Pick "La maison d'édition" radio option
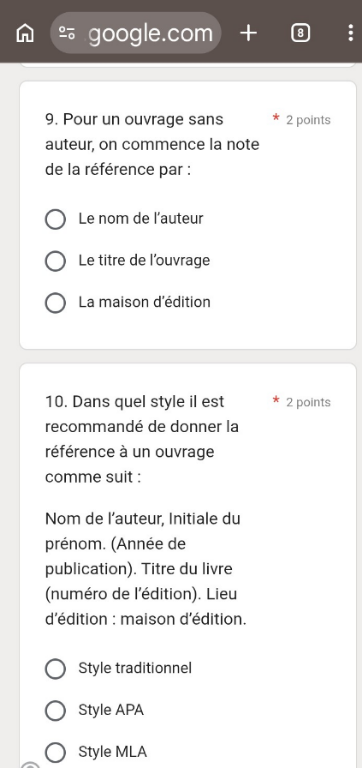Image resolution: width=362 pixels, height=768 pixels. click(x=55, y=303)
